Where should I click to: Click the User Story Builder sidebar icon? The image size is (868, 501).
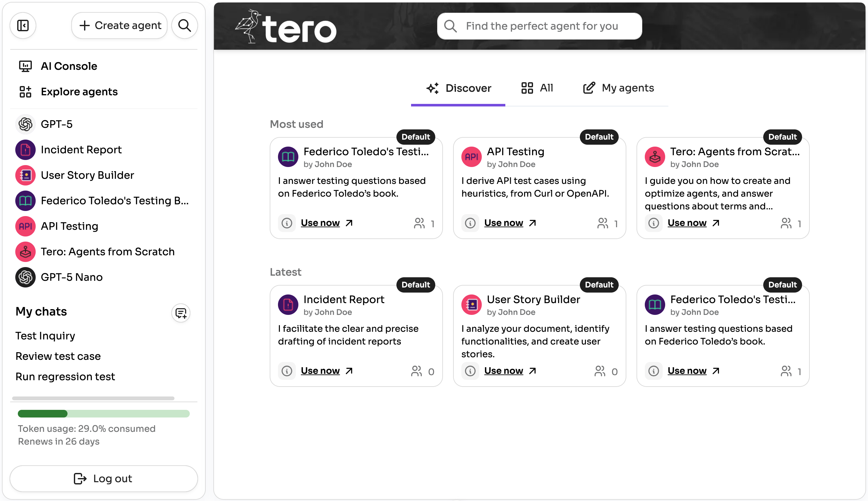(25, 175)
